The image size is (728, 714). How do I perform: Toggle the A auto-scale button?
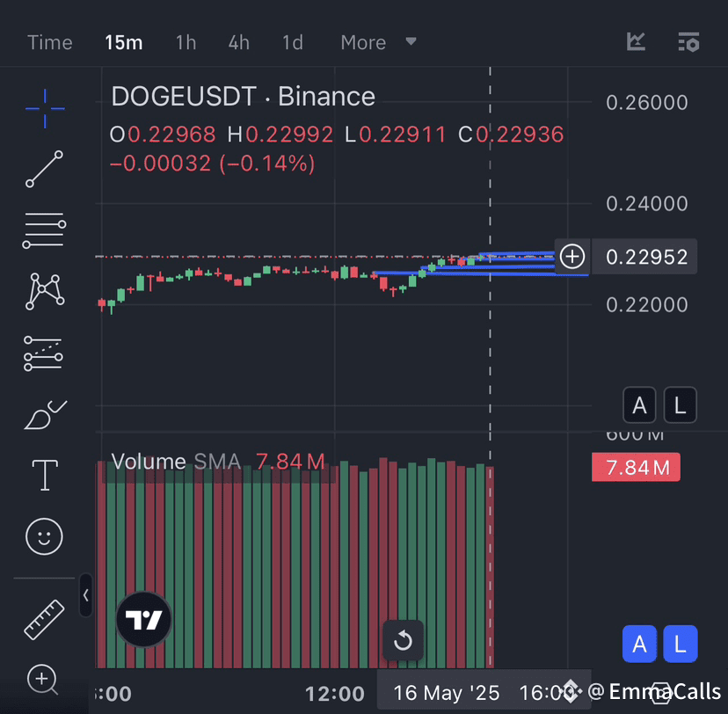pyautogui.click(x=639, y=404)
